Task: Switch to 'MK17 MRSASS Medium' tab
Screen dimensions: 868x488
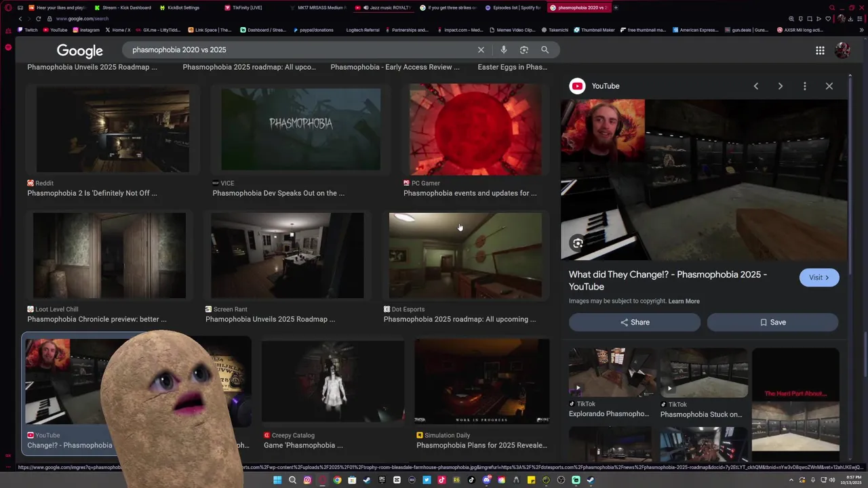Action: (x=319, y=7)
